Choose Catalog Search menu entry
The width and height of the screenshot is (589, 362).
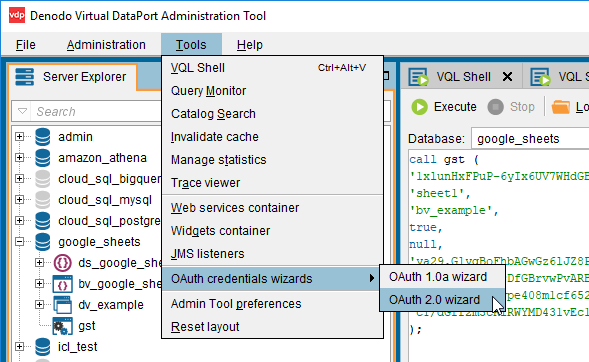(x=272, y=114)
